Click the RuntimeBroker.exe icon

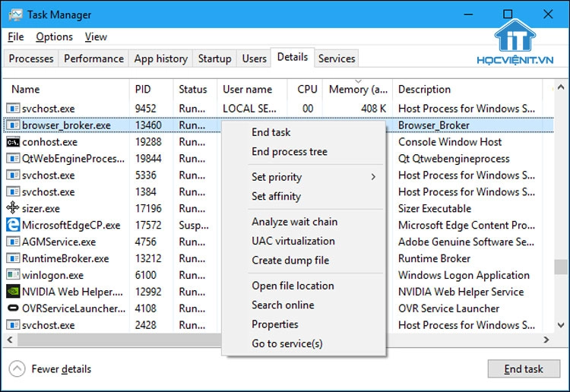[13, 258]
